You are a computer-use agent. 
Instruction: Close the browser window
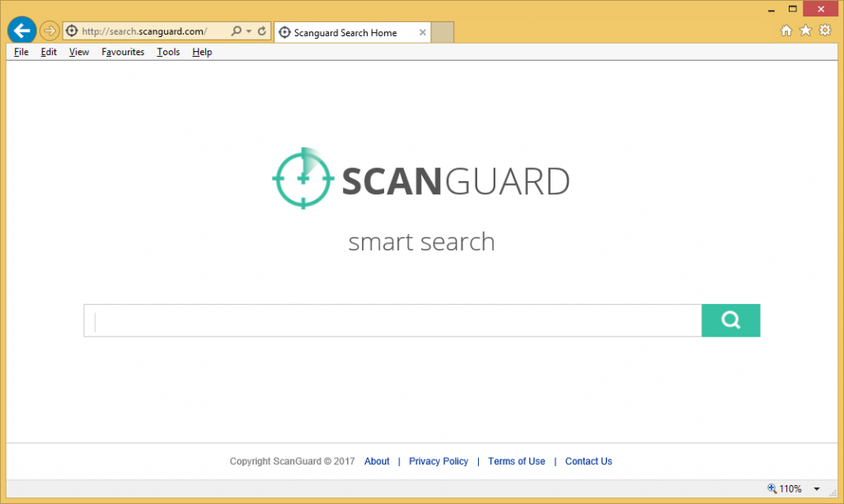pyautogui.click(x=821, y=8)
